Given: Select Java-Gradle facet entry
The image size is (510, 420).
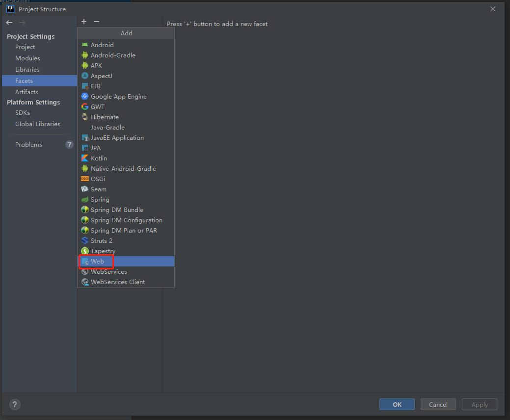Looking at the screenshot, I should 126,128.
